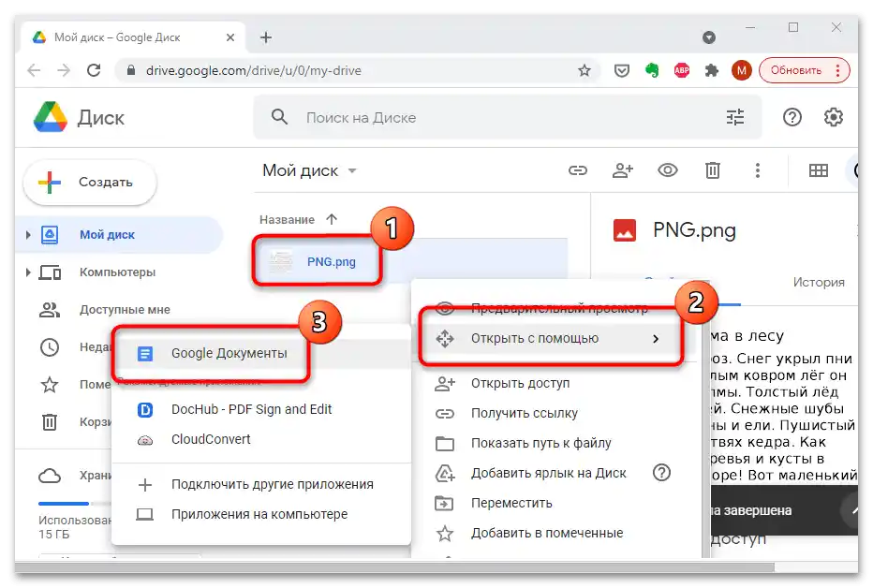Click the Evernote elephant extension icon
This screenshot has height=588, width=873.
(652, 70)
